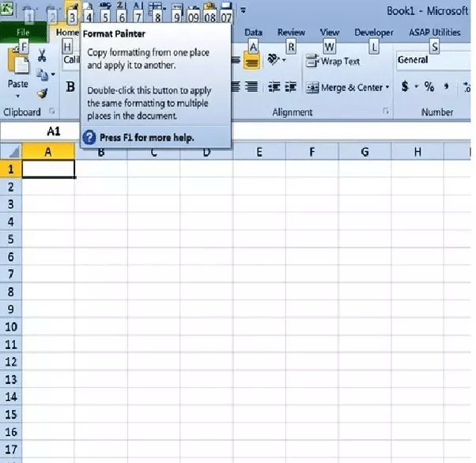Toggle the highlighted Bottom Align button
Screen dimensions: 476x463
[x=251, y=61]
